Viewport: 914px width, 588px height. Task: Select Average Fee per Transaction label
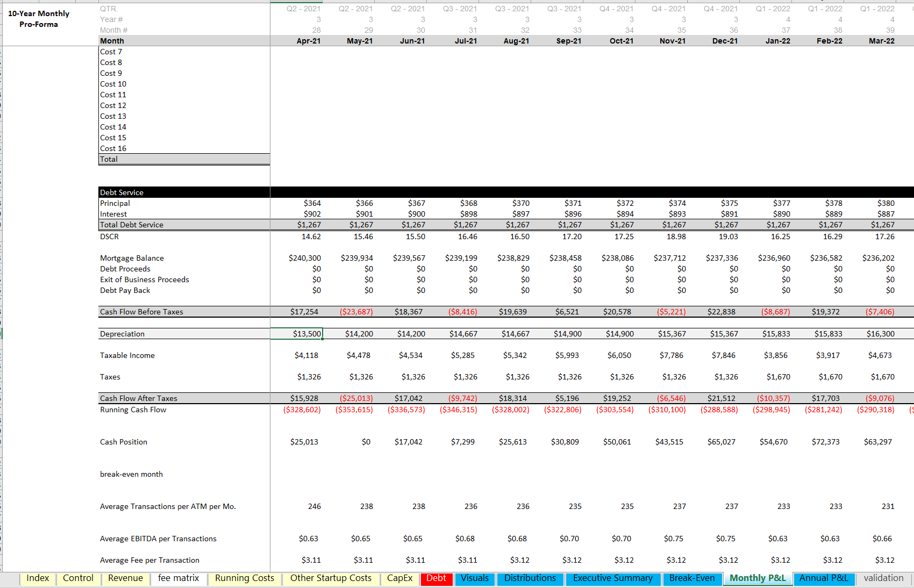(x=149, y=560)
